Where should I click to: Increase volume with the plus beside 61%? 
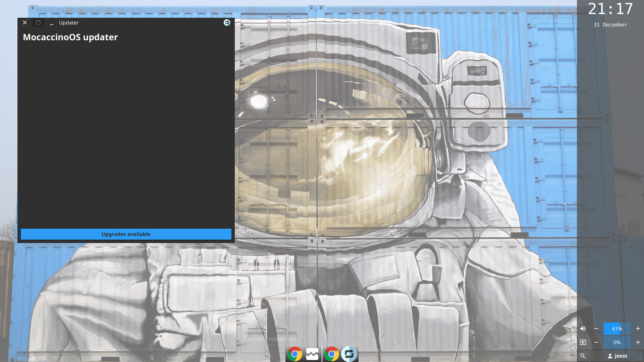[638, 328]
